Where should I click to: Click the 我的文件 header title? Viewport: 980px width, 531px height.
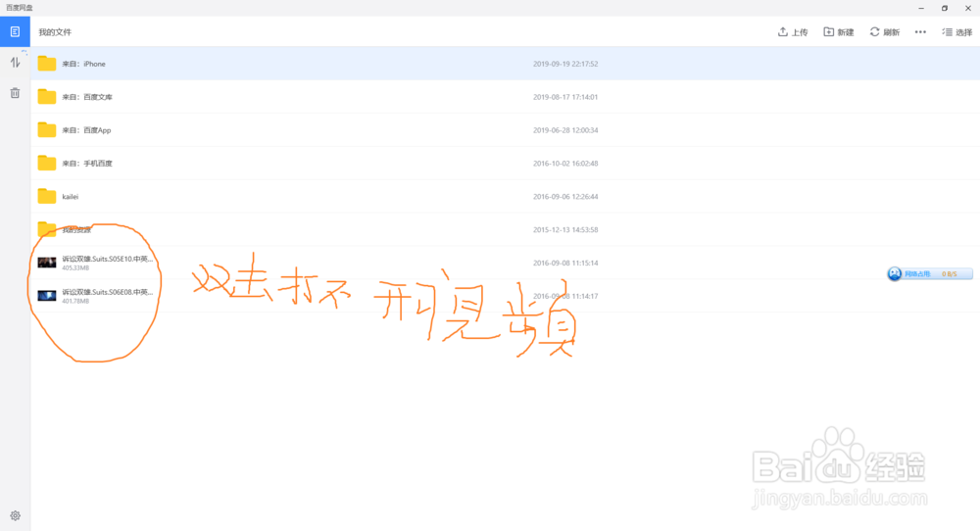pyautogui.click(x=55, y=32)
